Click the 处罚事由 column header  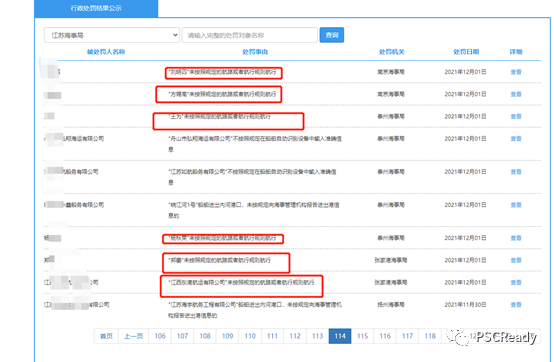pyautogui.click(x=255, y=52)
